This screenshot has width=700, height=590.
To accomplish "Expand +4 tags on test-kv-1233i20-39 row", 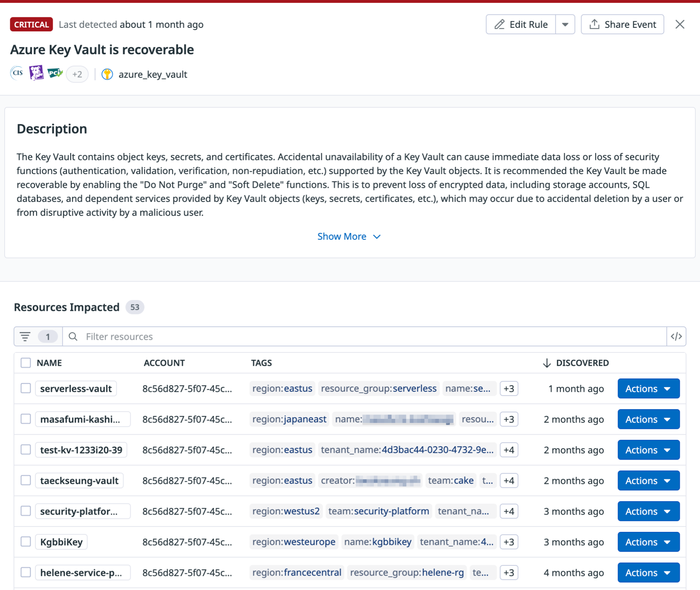I will pos(509,450).
